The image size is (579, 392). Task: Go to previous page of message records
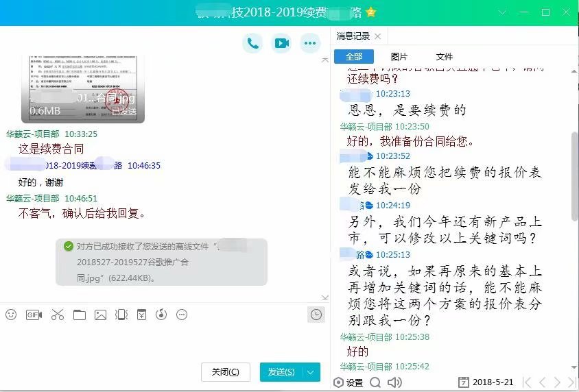tap(542, 382)
